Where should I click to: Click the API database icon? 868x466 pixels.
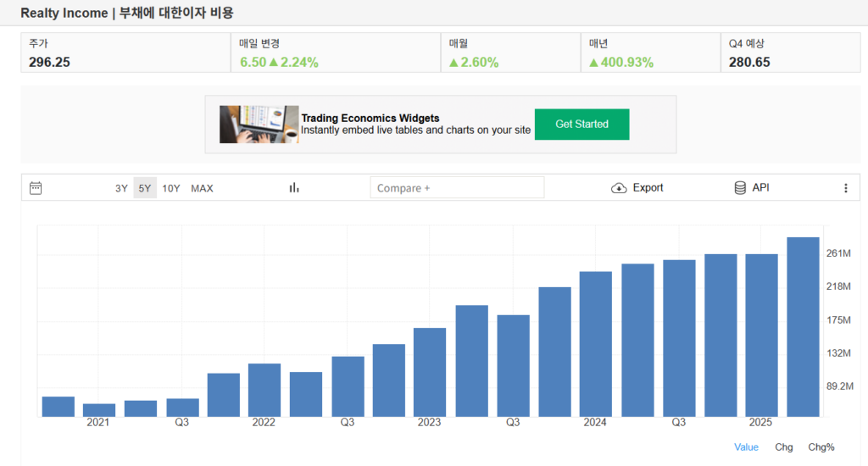coord(740,188)
